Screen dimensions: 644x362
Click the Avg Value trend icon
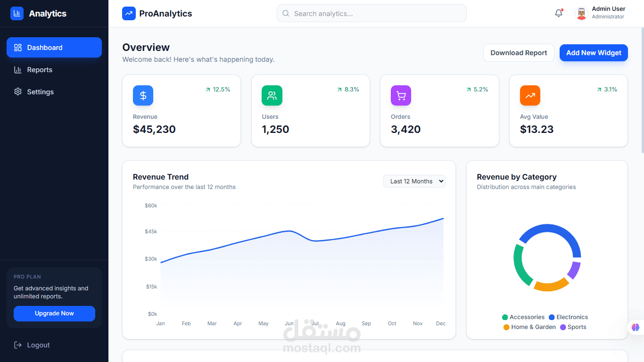click(530, 95)
